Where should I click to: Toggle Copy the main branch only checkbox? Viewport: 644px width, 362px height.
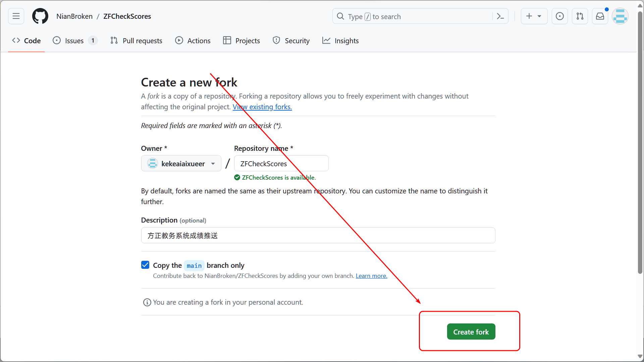coord(145,265)
